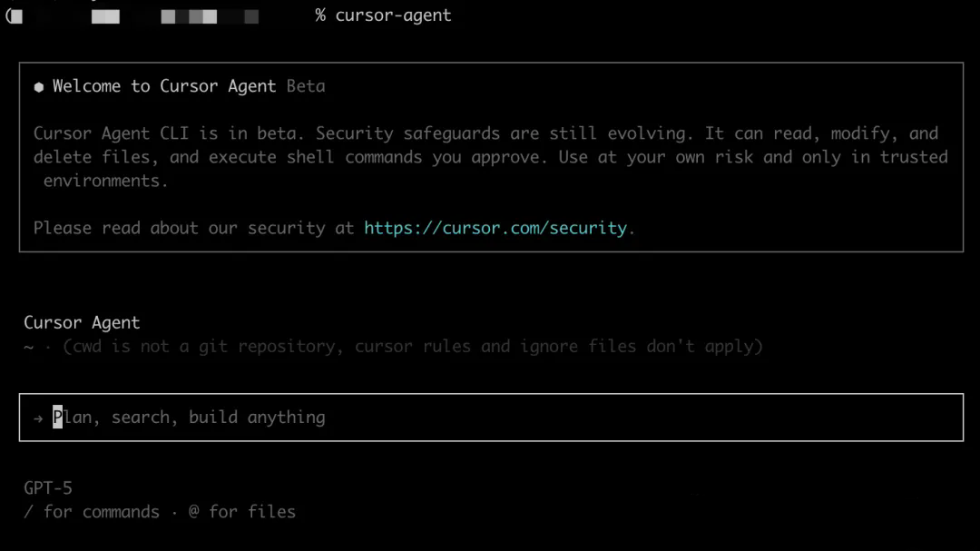Click the '@ for files' hint

242,512
